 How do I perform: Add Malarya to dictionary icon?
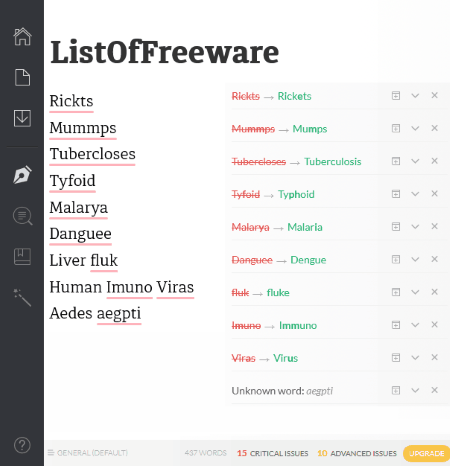point(396,227)
